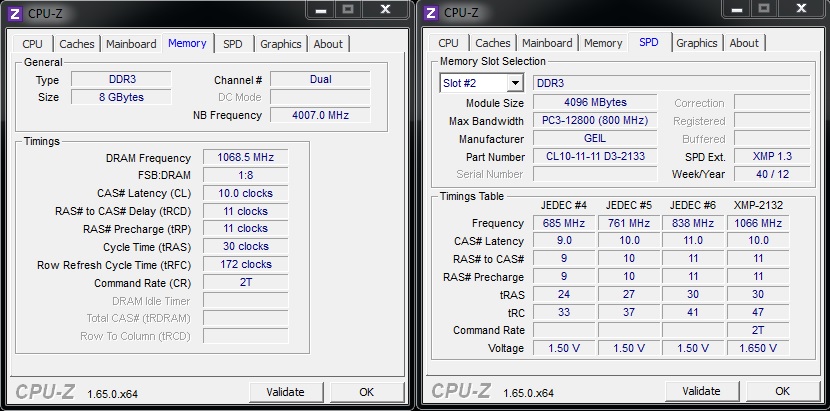Viewport: 830px width, 411px height.
Task: Minimize the right CPU-Z window
Action: [735, 9]
